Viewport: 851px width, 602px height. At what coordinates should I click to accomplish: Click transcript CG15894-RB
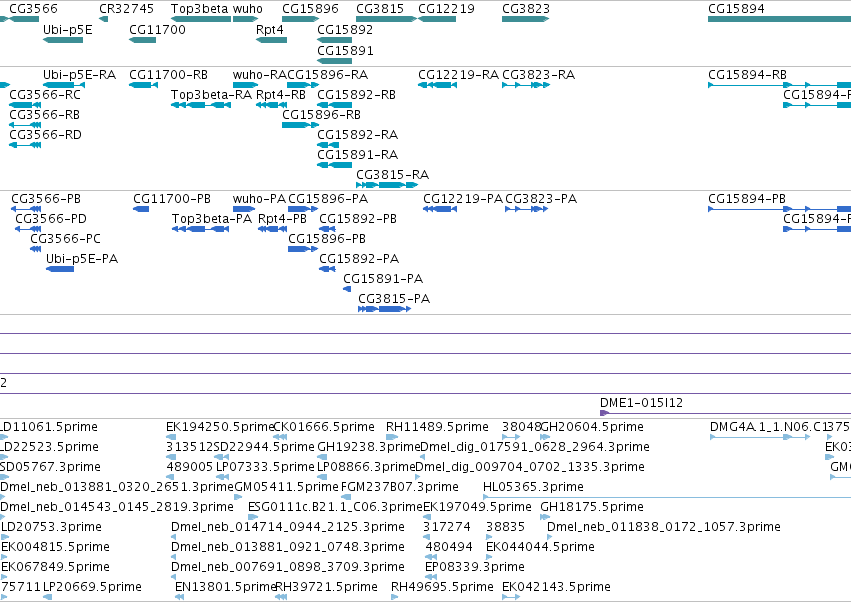(747, 75)
